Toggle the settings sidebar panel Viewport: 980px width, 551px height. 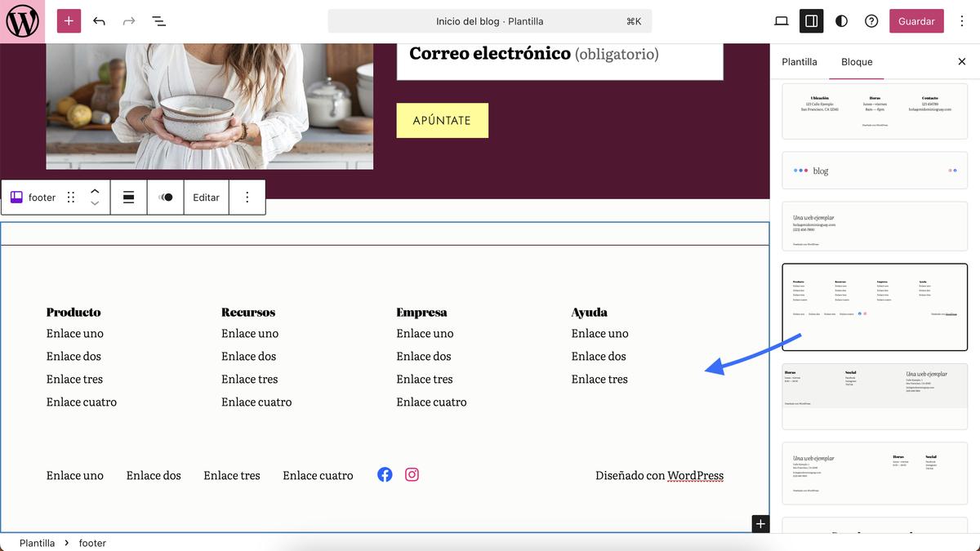point(811,20)
